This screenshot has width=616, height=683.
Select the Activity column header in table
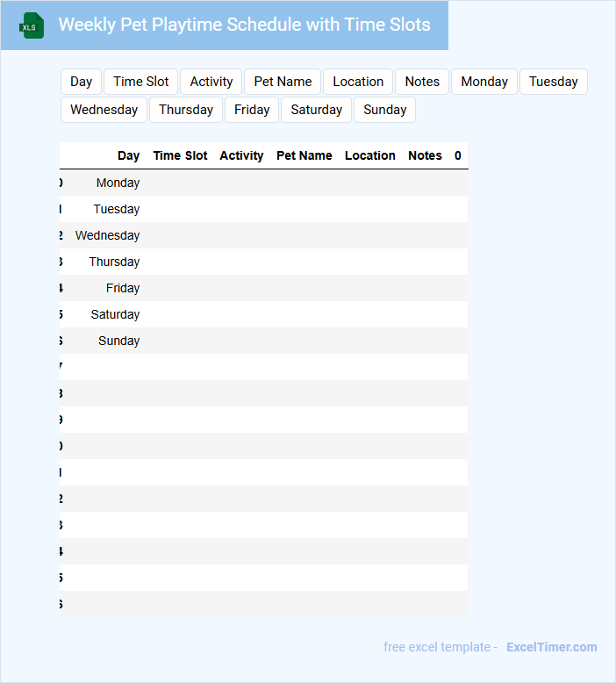[x=241, y=155]
